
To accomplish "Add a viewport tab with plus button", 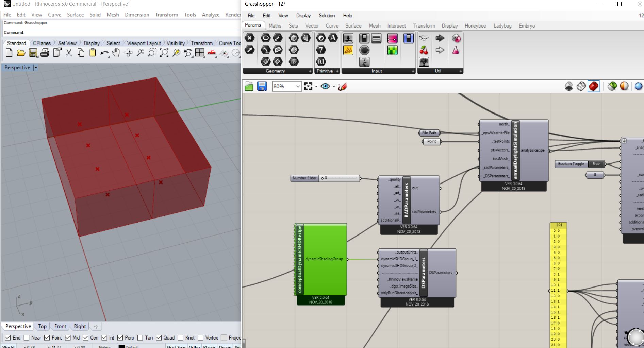I will coord(96,326).
